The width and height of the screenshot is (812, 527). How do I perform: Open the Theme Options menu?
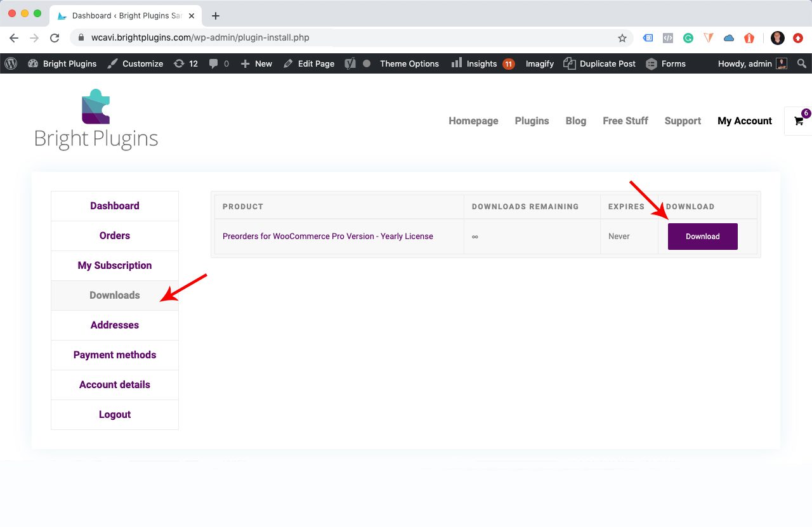(x=409, y=63)
